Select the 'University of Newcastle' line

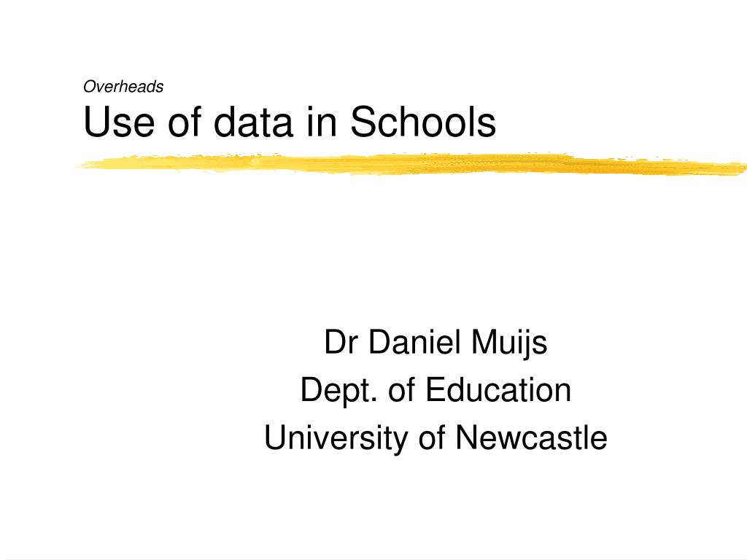(436, 438)
